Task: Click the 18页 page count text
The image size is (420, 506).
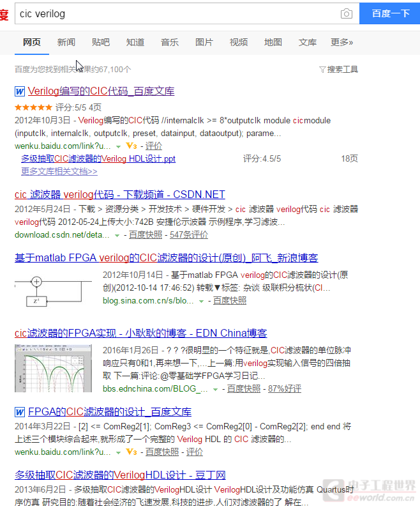Action: [350, 159]
